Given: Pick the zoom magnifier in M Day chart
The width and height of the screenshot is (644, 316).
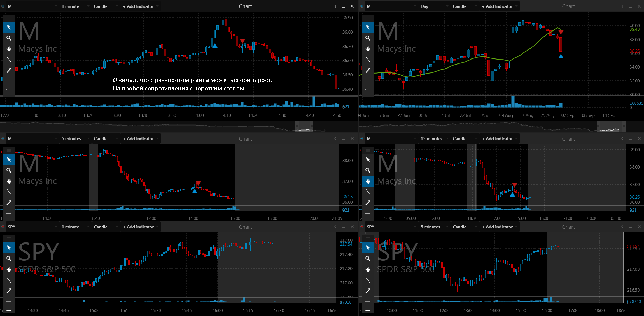Looking at the screenshot, I should coord(368,38).
